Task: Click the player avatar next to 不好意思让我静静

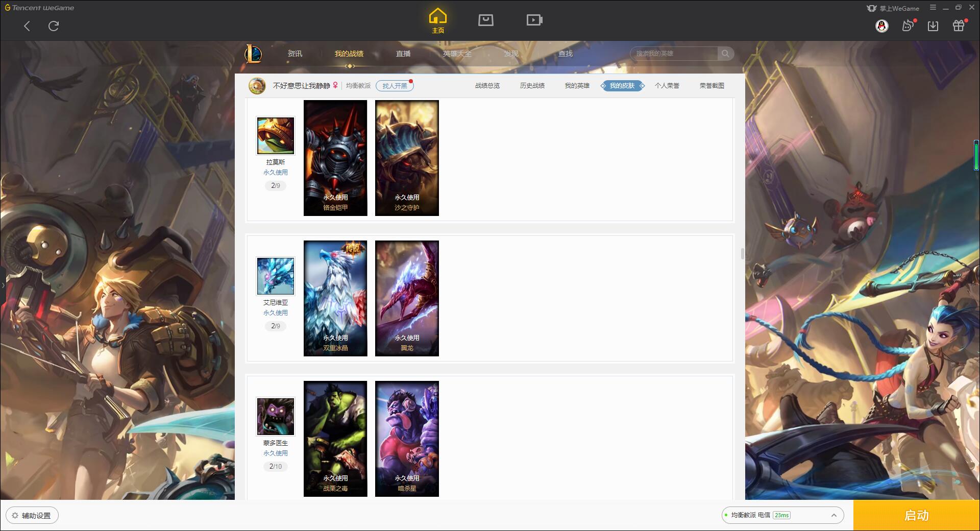Action: (257, 86)
